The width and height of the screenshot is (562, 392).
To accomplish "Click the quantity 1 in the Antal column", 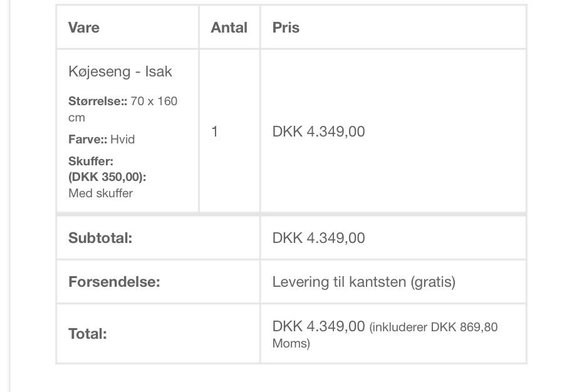I will pos(215,132).
